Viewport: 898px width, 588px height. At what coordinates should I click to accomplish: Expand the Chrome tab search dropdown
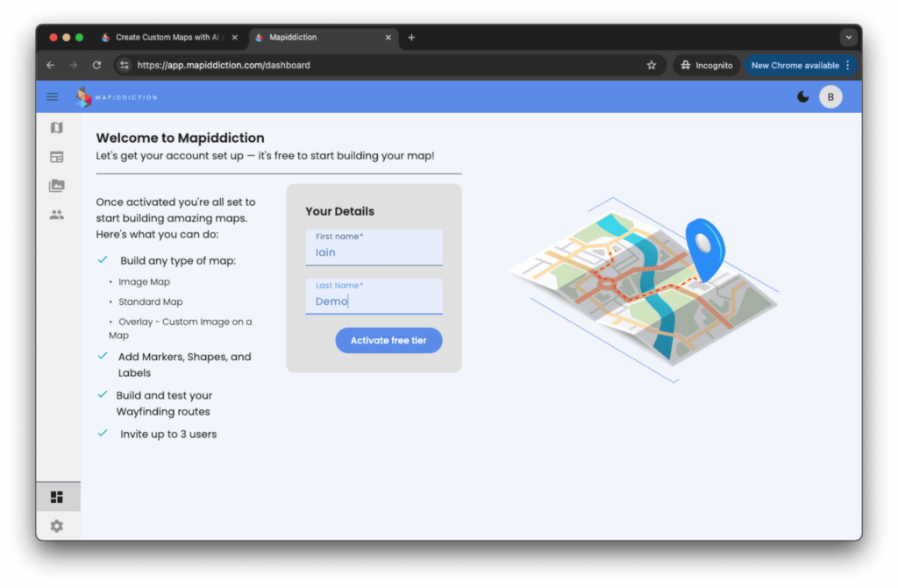point(848,38)
